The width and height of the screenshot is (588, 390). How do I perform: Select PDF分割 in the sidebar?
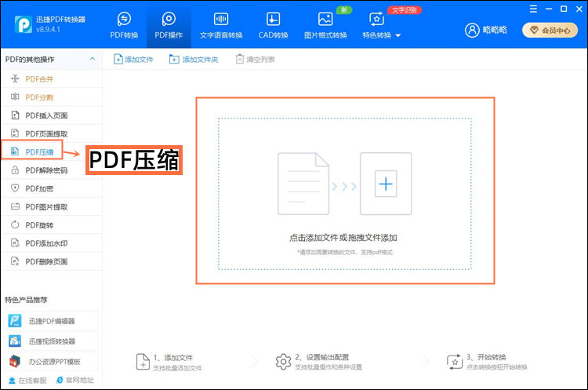coord(52,97)
